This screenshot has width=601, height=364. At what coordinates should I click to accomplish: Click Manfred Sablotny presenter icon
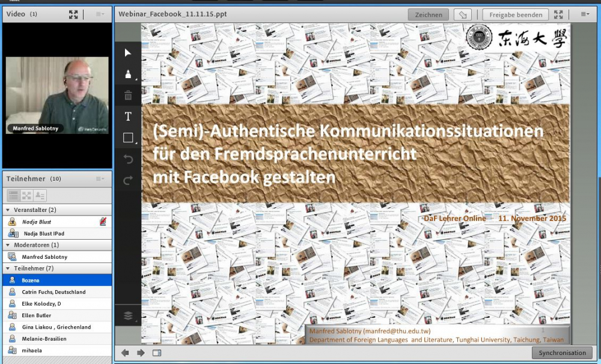[x=12, y=256]
